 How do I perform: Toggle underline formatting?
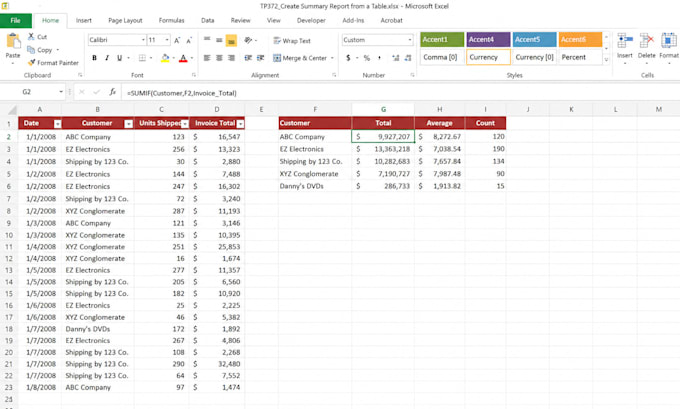coord(119,58)
